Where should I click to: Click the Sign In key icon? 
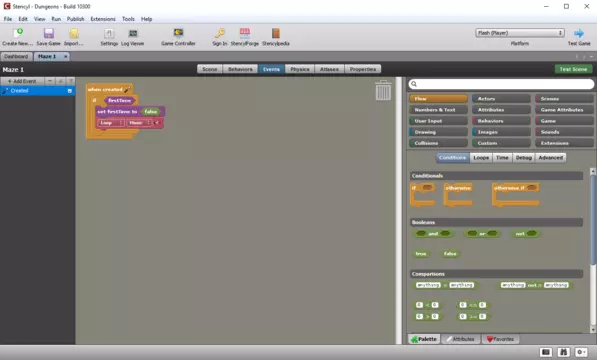[x=220, y=33]
